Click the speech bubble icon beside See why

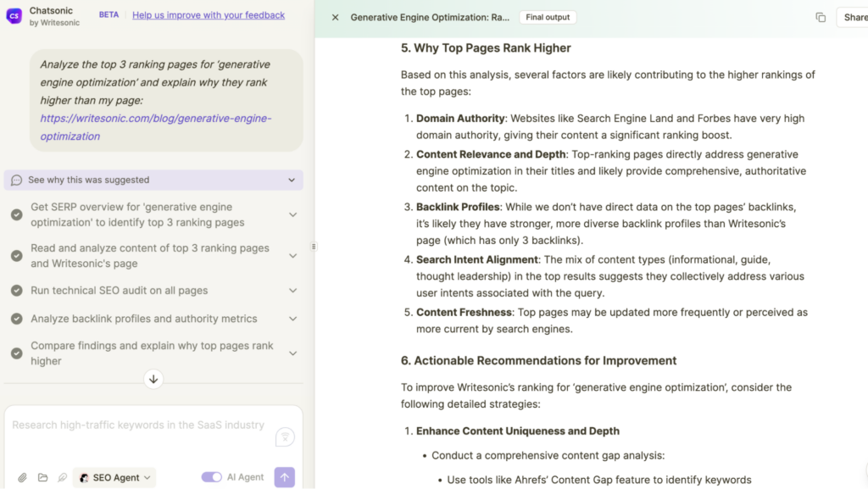17,181
